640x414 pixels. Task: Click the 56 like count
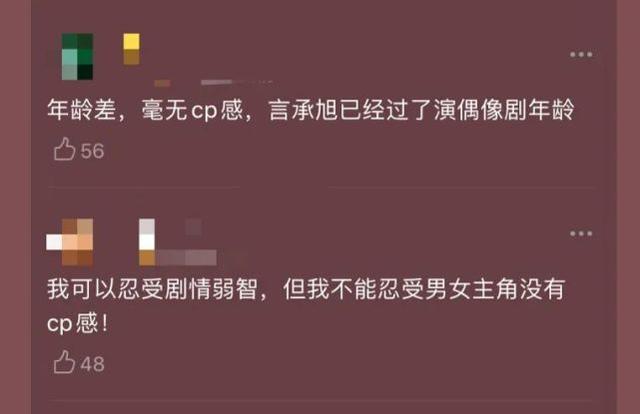92,151
